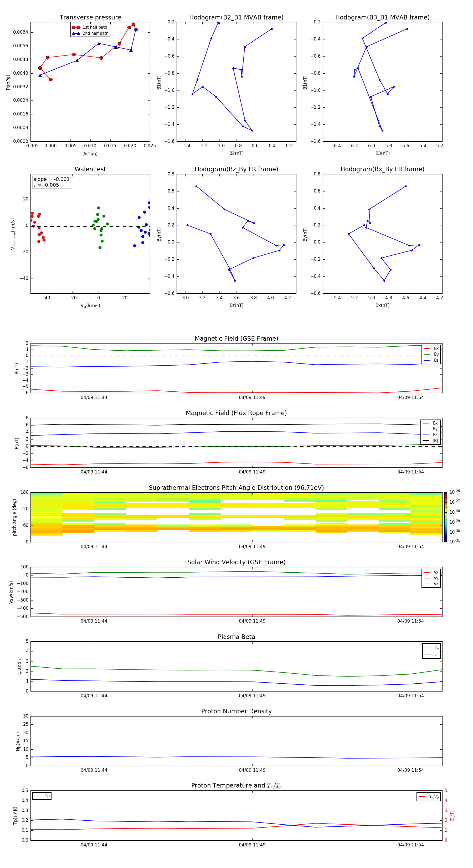The image size is (473, 868).
Task: Click the "Hodogram(B2_B1 MVAB frame)" title
Action: tap(236, 18)
